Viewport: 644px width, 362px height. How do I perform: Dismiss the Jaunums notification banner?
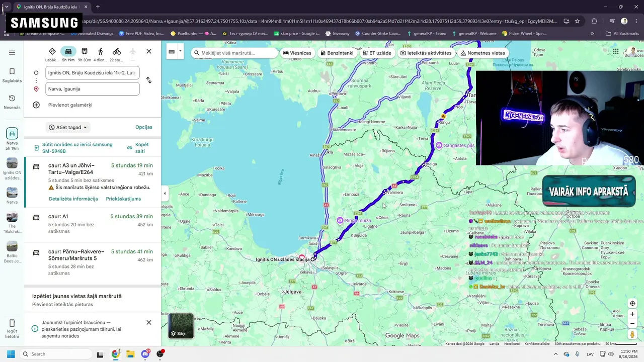coord(149,322)
